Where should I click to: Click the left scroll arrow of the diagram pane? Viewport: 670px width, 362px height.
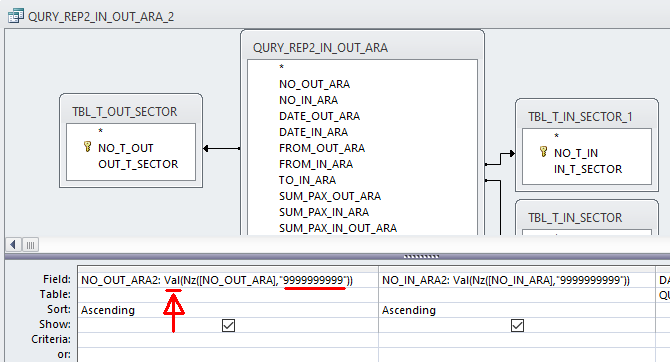13,245
